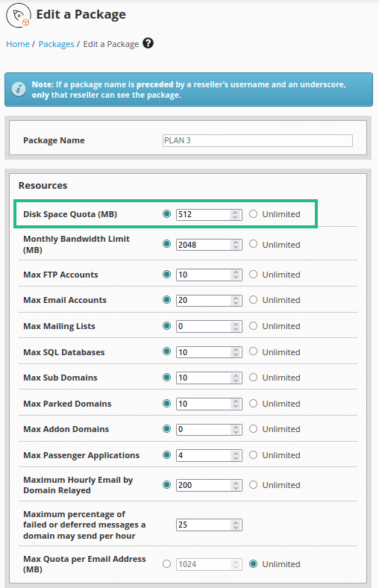Enable custom value radio for Max Quota per Email Address
Image resolution: width=379 pixels, height=588 pixels.
point(167,563)
